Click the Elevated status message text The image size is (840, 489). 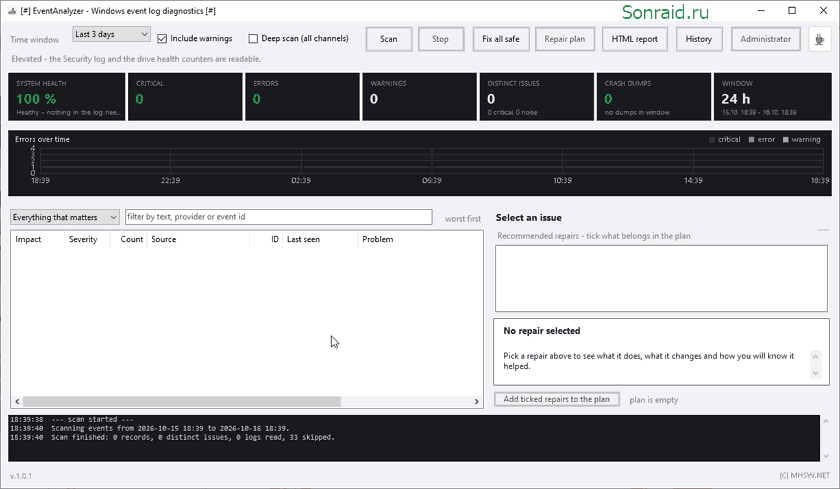pos(137,59)
